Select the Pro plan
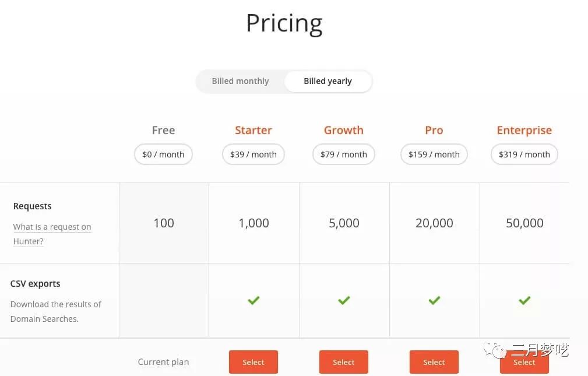Screen dimensions: 588x376 [434, 362]
